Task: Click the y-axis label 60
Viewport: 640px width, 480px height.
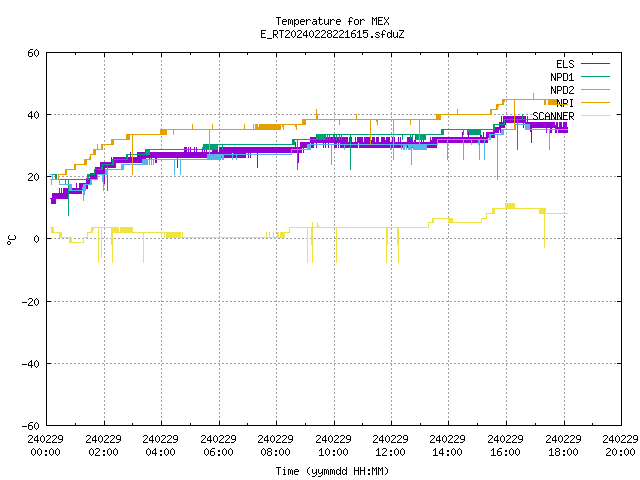Action: point(33,53)
